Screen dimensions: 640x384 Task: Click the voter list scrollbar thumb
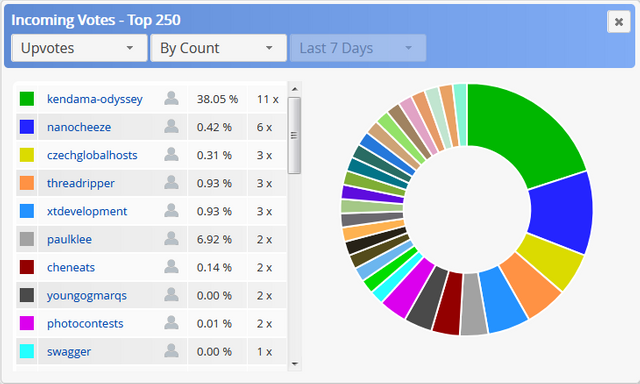coord(294,135)
